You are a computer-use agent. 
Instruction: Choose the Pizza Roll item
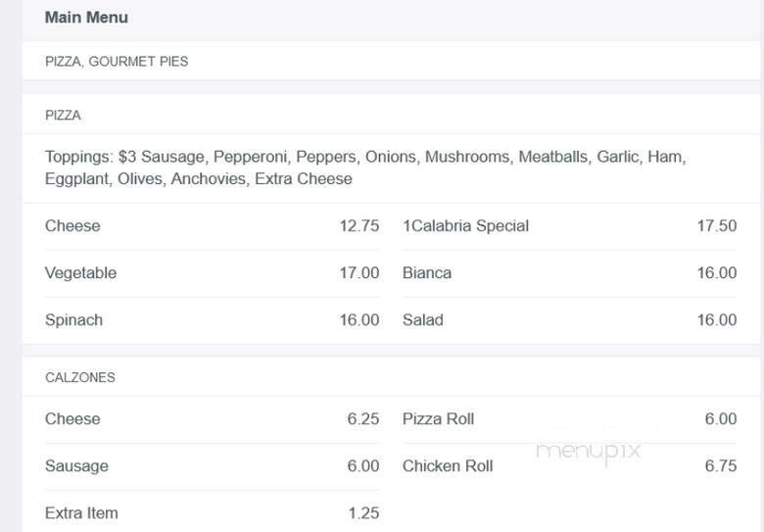438,419
